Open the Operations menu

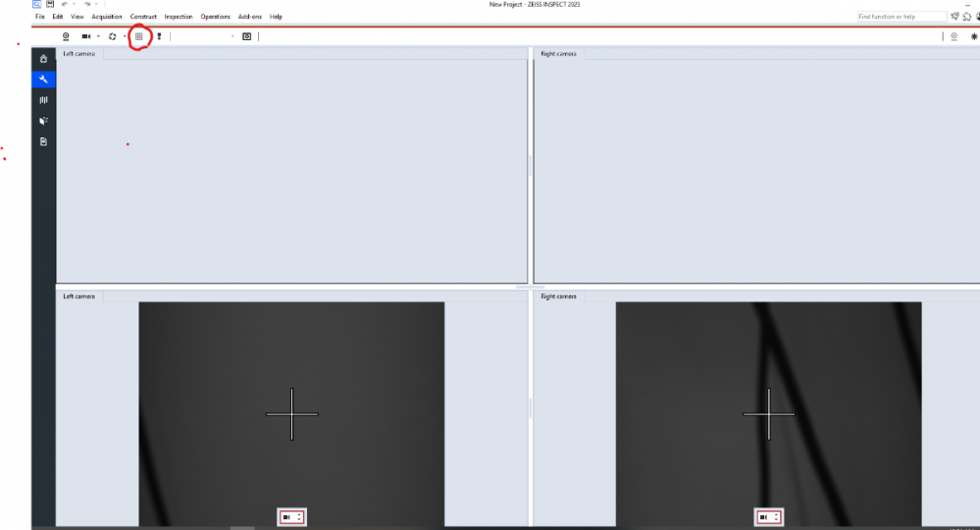pyautogui.click(x=215, y=17)
